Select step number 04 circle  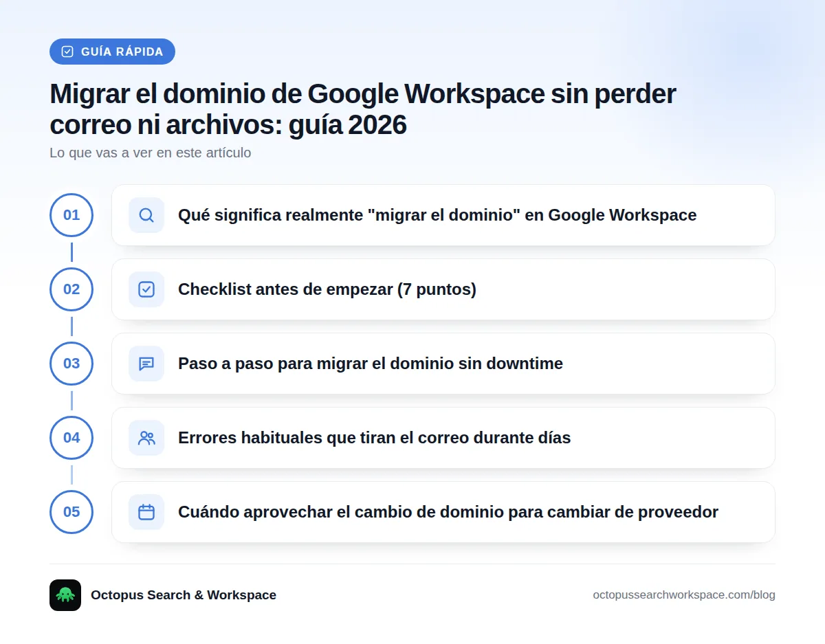pos(71,438)
